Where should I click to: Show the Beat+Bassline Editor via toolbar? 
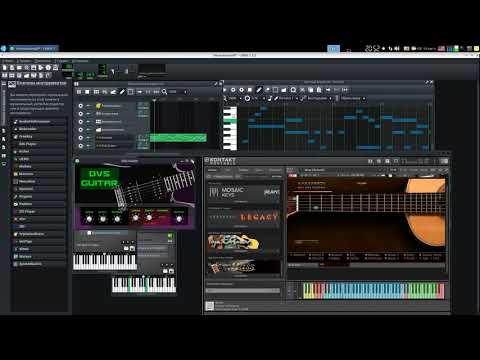pos(12,76)
